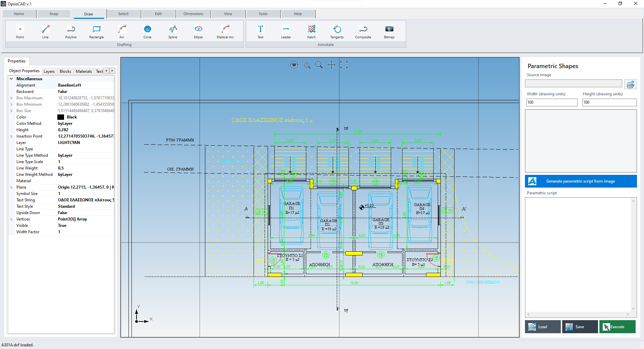Click inside the Parametric script text area
Image resolution: width=644 pixels, height=349 pixels.
578,255
